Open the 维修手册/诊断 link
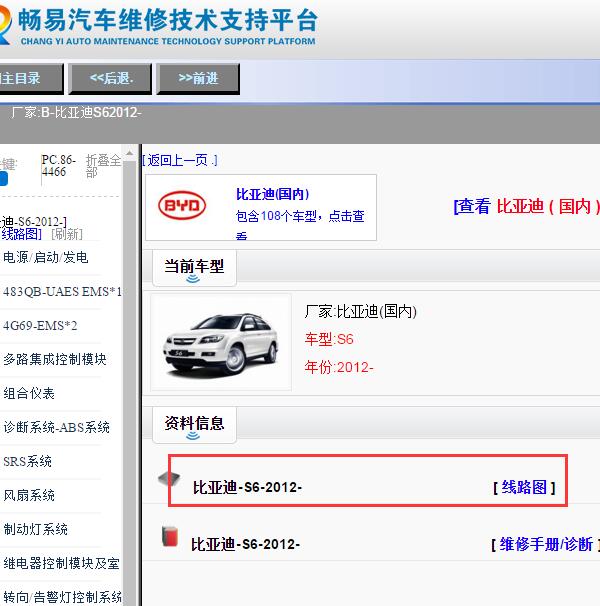 tap(546, 544)
